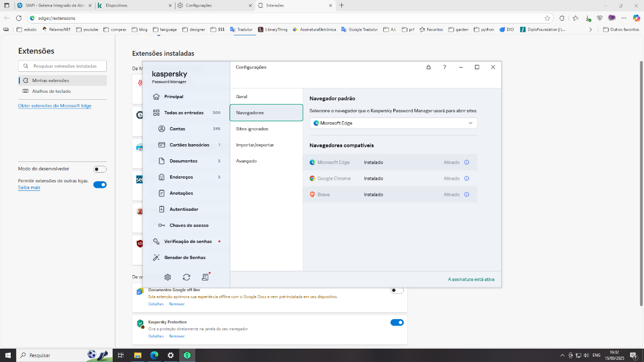Image resolution: width=644 pixels, height=362 pixels.
Task: Toggle Documentos Google off-line extension switch
Action: [397, 290]
